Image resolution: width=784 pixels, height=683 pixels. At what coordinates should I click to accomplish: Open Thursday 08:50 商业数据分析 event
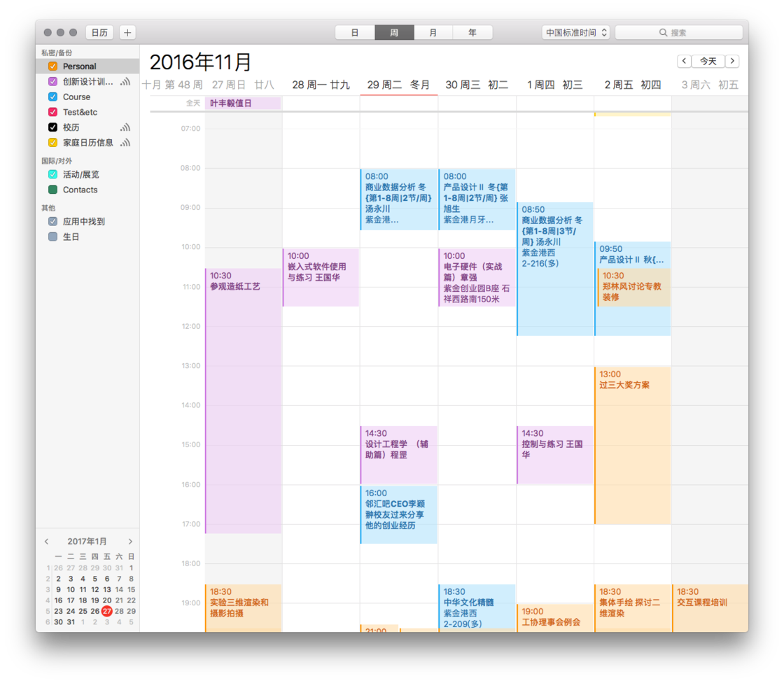point(555,269)
